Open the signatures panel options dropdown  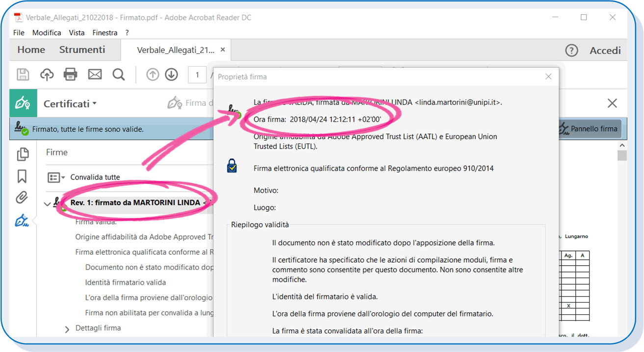pyautogui.click(x=56, y=177)
